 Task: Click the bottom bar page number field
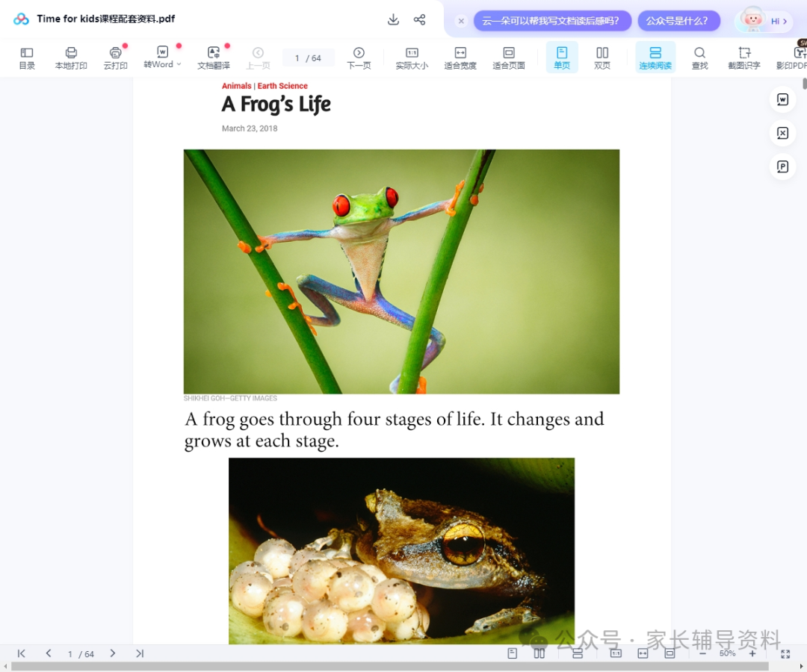coord(81,654)
